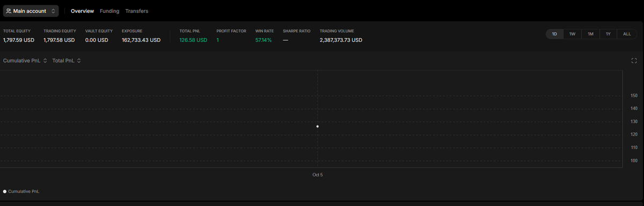Expand the Total PnL metric dropdown
The height and width of the screenshot is (206, 644).
point(67,61)
